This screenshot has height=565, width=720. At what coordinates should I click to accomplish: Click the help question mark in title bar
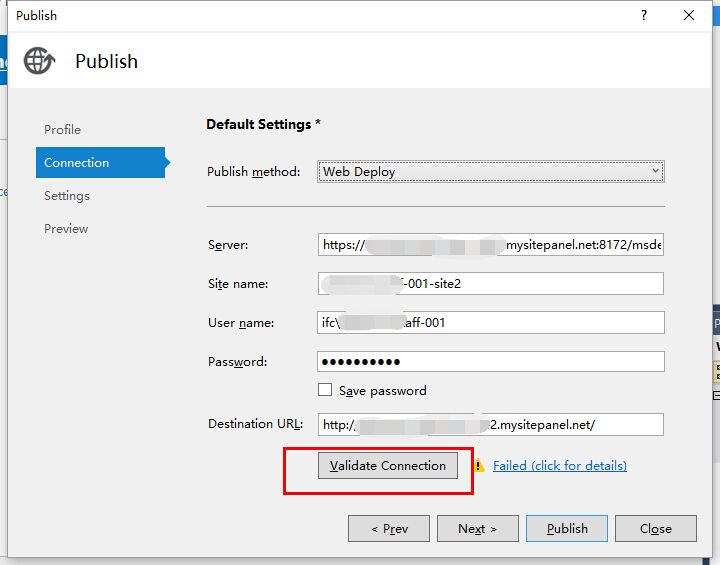(x=643, y=15)
